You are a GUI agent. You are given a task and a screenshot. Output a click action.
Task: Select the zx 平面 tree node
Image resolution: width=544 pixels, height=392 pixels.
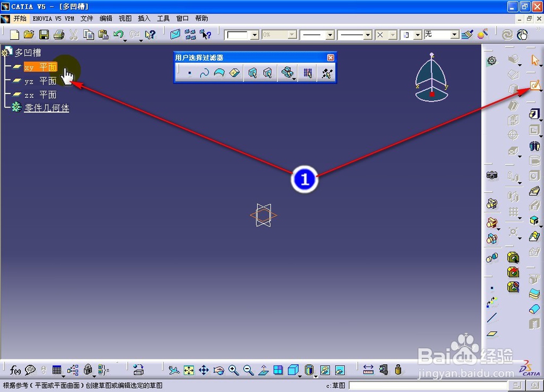40,95
